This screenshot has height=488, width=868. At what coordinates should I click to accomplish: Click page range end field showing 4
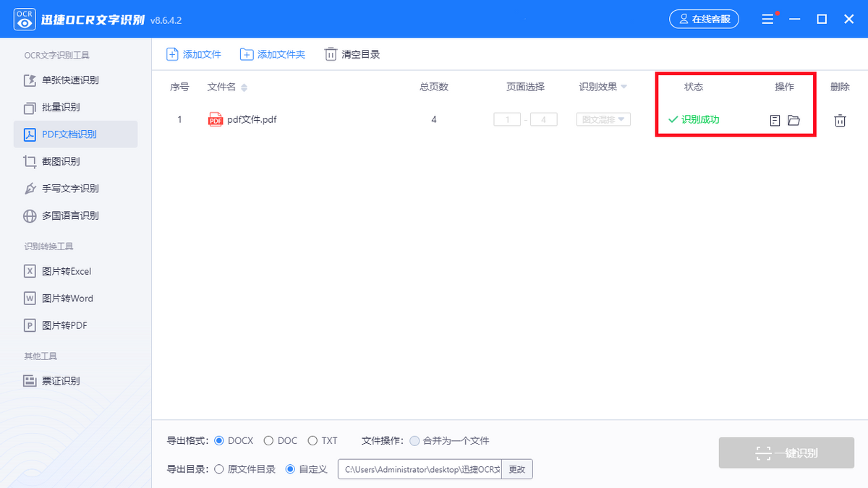(x=543, y=119)
